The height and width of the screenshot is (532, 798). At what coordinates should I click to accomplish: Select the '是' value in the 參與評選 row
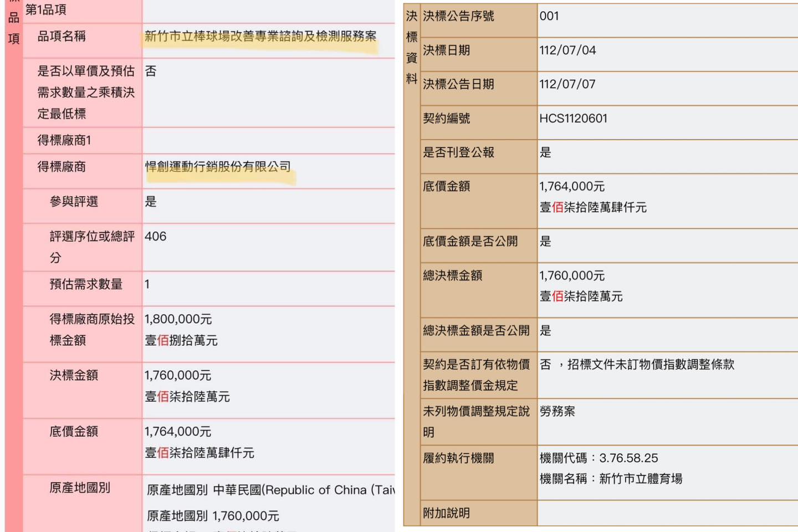[x=151, y=201]
